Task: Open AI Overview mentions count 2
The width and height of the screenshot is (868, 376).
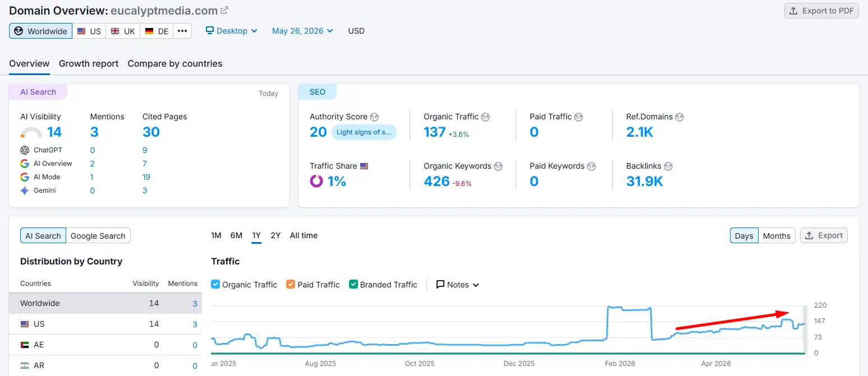Action: (93, 164)
